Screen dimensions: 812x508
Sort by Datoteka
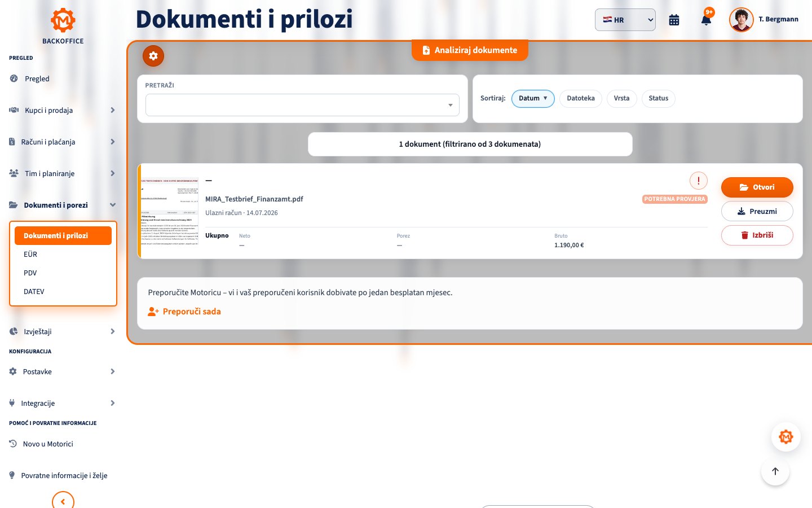[x=581, y=98]
